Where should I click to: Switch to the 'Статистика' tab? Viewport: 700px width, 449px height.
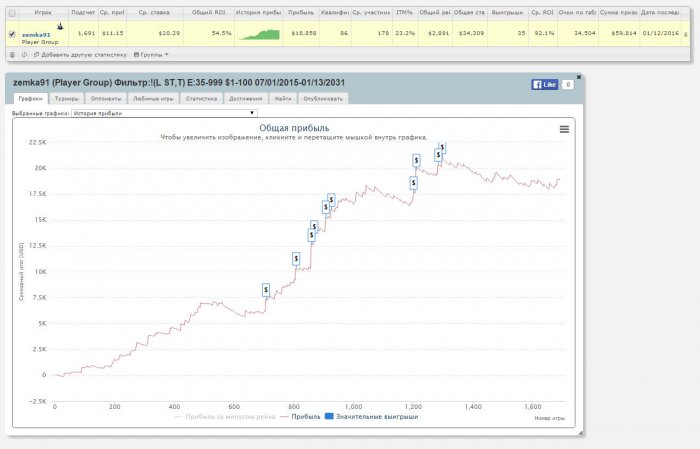tap(201, 99)
